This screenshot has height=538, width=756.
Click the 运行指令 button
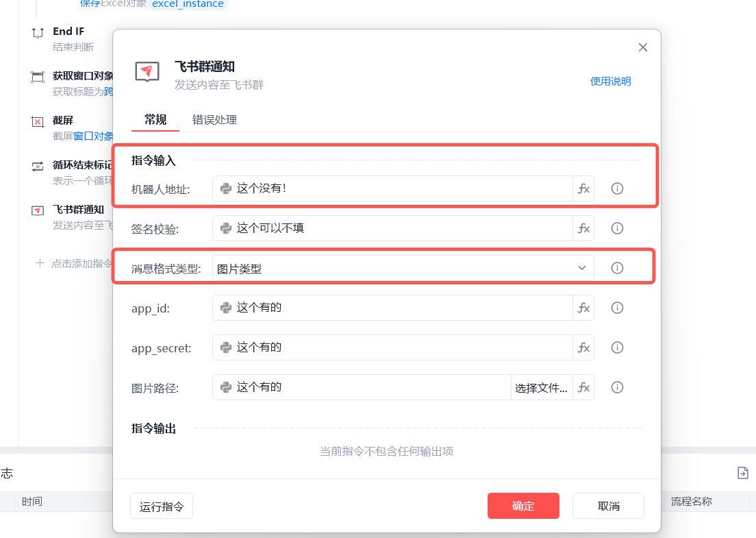pos(162,506)
